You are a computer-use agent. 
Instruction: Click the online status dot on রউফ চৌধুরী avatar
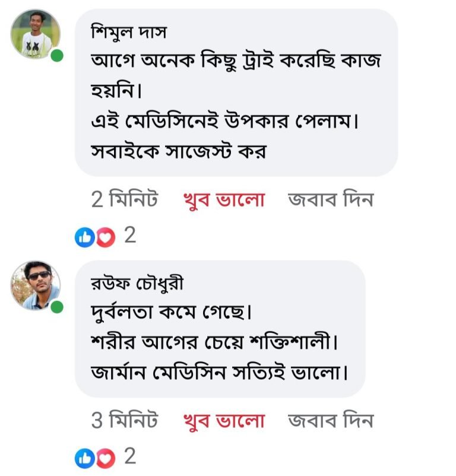click(57, 307)
